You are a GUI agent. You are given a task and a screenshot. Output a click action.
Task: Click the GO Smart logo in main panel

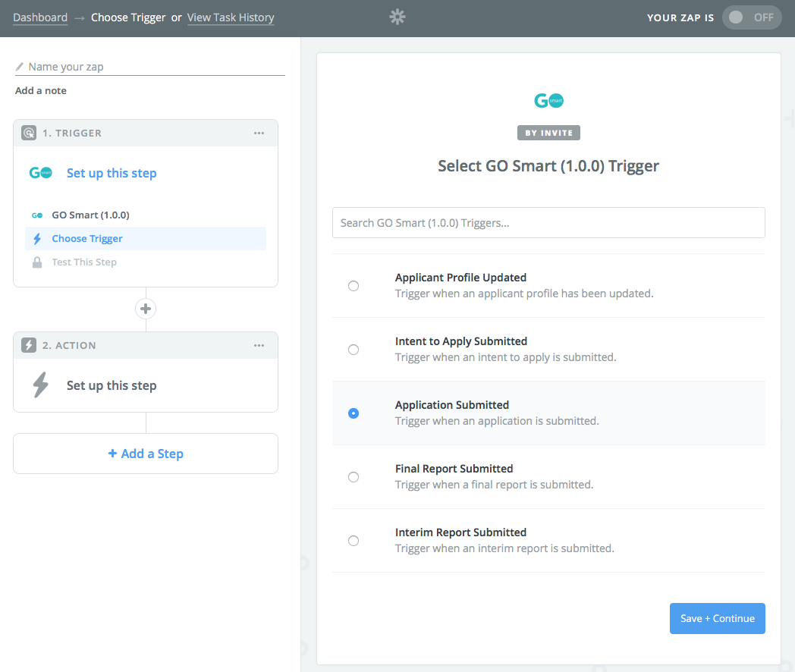[x=548, y=100]
